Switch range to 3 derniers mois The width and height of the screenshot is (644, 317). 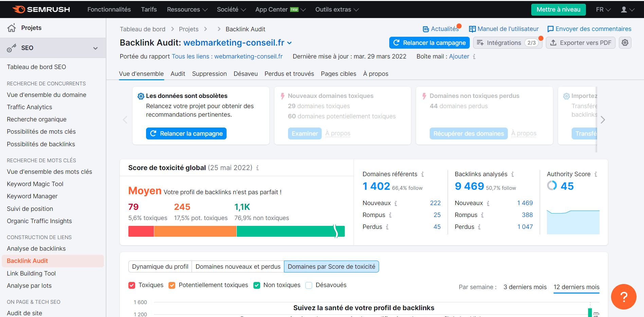pyautogui.click(x=525, y=287)
